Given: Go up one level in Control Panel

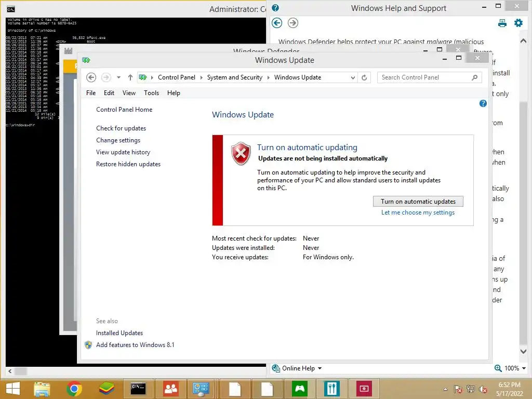Looking at the screenshot, I should 130,77.
